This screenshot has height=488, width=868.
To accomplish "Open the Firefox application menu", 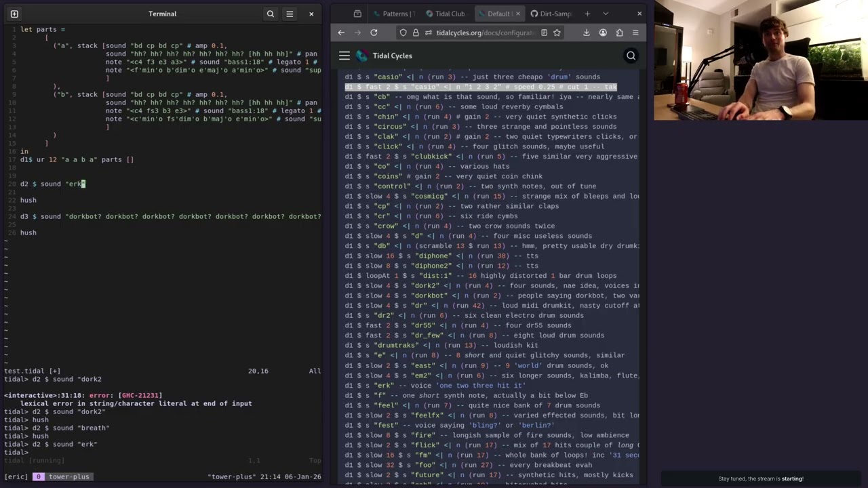I will (635, 33).
